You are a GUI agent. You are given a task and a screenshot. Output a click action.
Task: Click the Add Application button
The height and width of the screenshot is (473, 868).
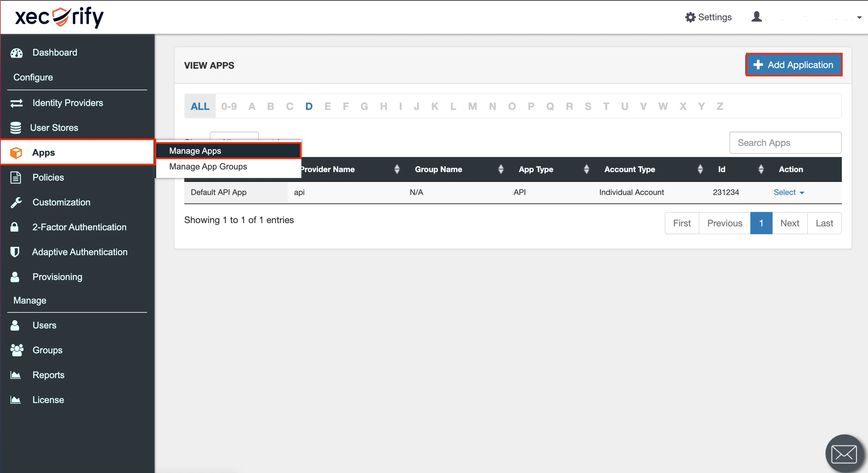pos(794,65)
